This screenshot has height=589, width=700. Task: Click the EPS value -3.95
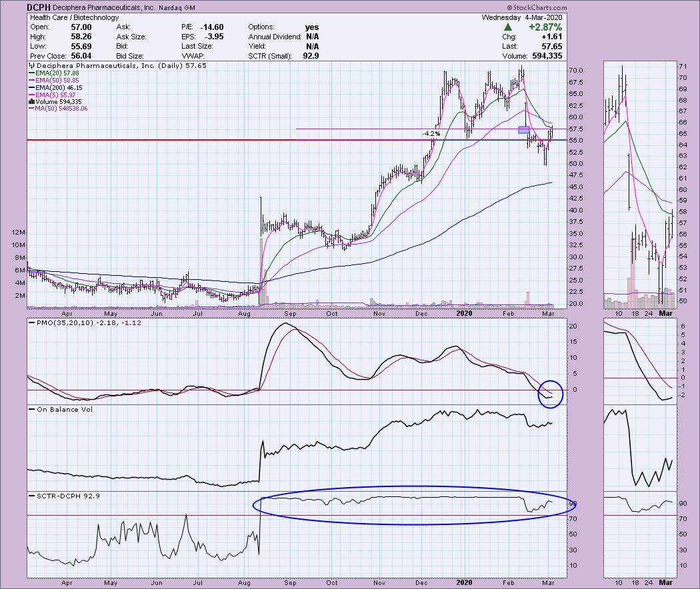click(x=214, y=37)
